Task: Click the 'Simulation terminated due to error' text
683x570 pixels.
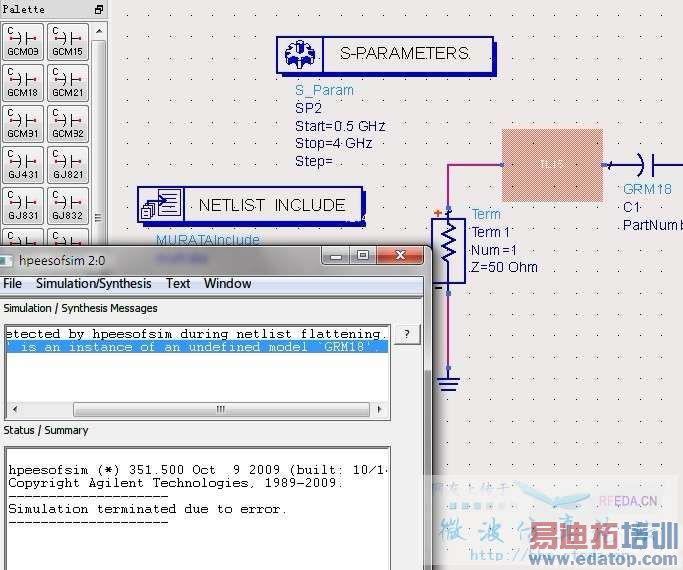Action: tap(147, 509)
